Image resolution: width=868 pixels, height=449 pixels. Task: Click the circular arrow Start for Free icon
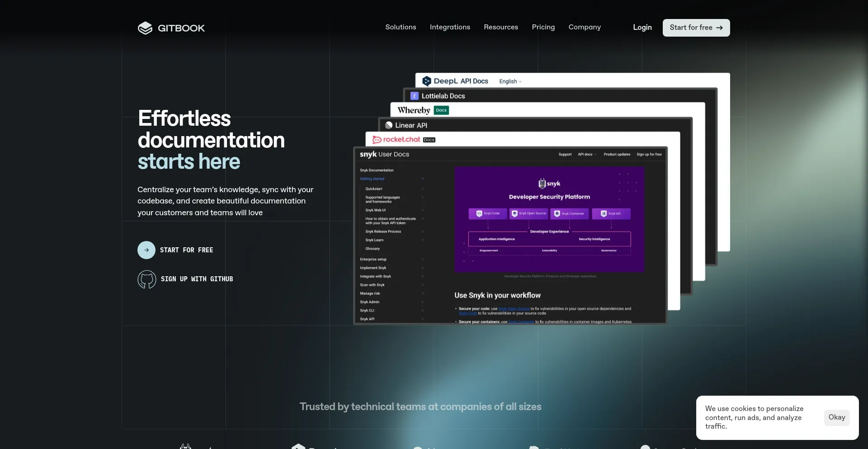coord(146,250)
